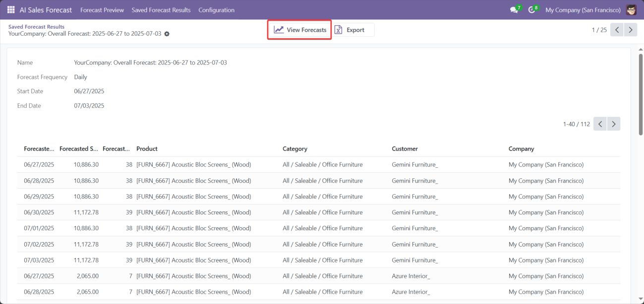The image size is (644, 304).
Task: Click Start Date value 06/27/2025
Action: pyautogui.click(x=89, y=91)
